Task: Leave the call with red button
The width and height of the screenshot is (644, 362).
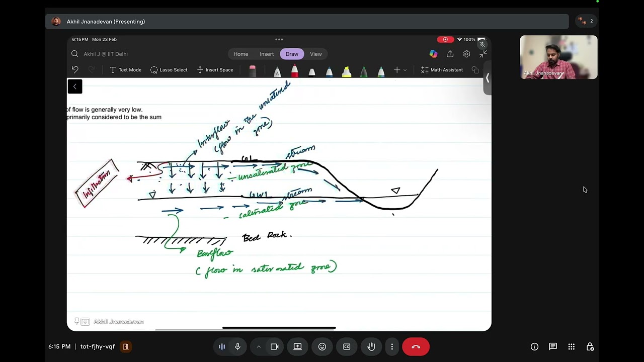Action: (416, 346)
